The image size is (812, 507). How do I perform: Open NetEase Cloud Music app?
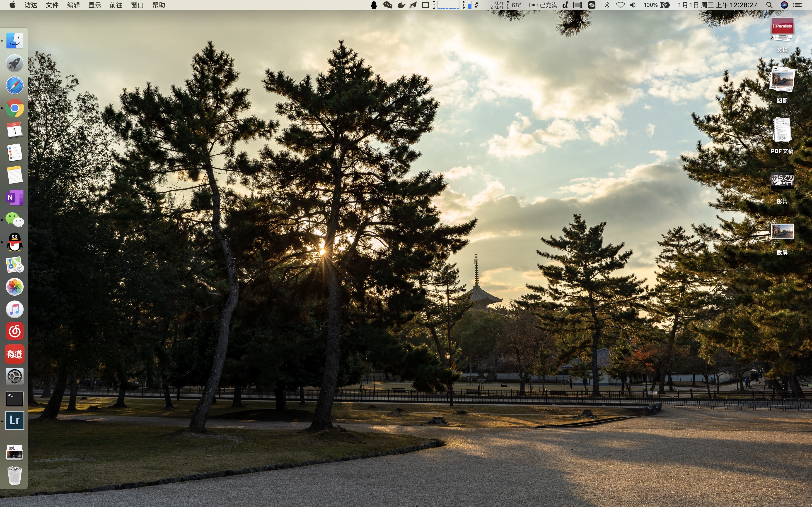[14, 331]
